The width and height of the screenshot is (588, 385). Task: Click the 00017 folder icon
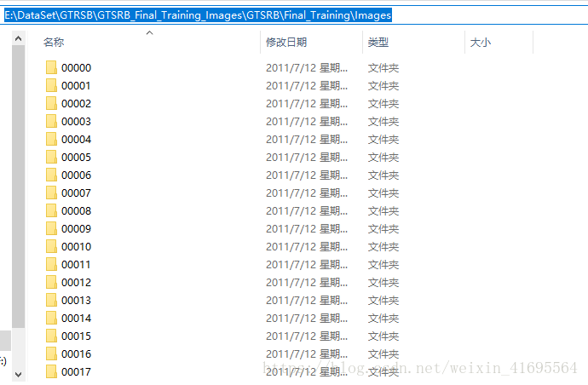pos(51,371)
